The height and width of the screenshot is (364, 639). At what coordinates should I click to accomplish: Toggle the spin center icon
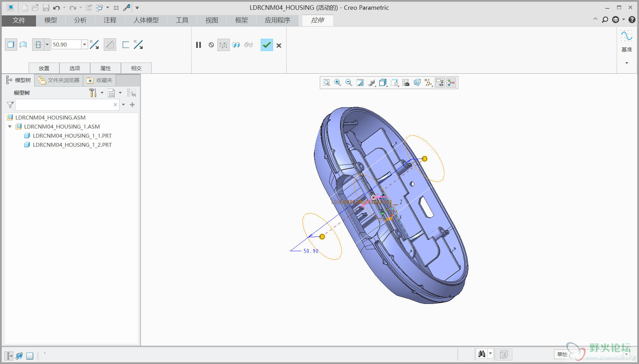(451, 83)
